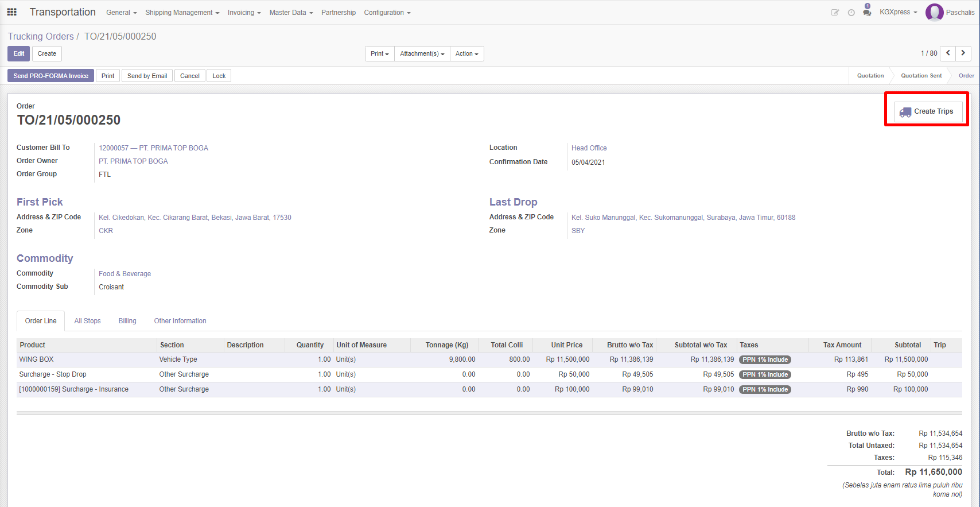Viewport: 980px width, 507px height.
Task: Click PPN 1% Include tag in WING BOX row
Action: pos(765,359)
